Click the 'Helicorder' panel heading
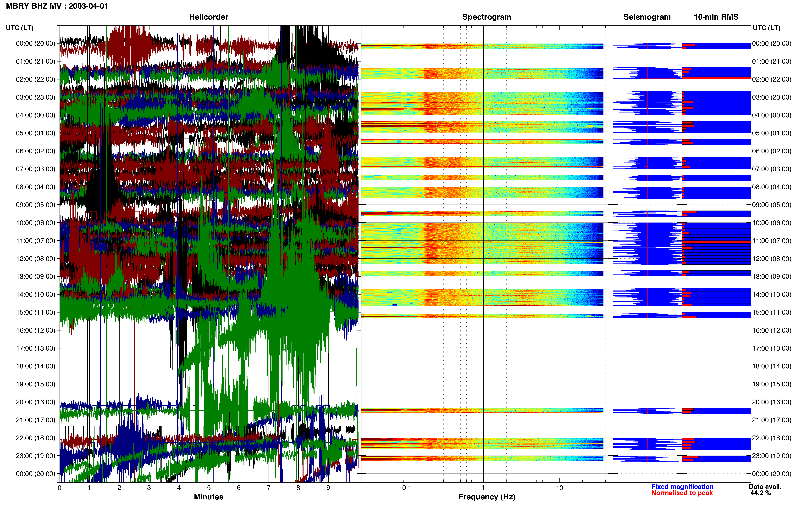The height and width of the screenshot is (508, 812). pos(209,17)
